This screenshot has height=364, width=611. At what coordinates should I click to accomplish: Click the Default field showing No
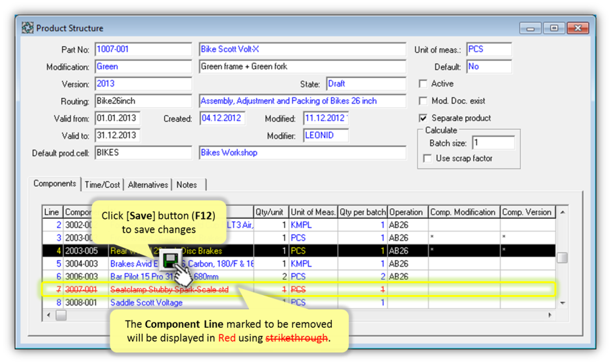coord(489,66)
